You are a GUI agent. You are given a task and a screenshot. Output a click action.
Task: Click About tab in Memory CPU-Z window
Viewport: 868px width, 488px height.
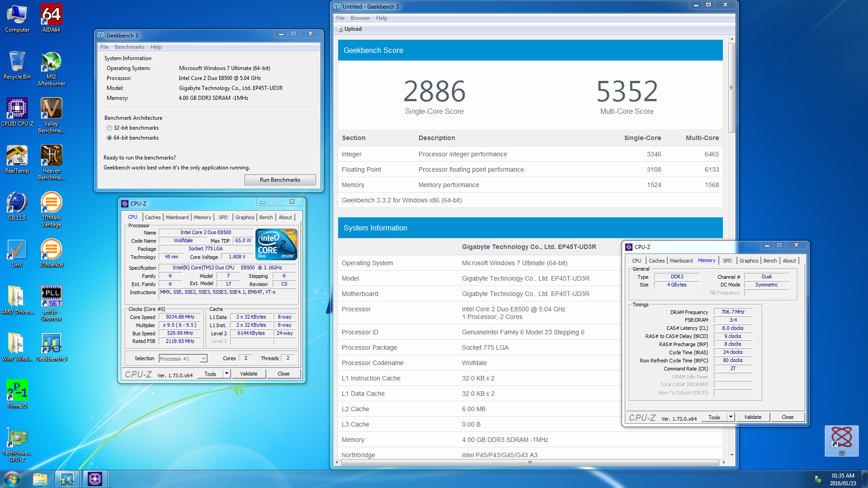tap(789, 261)
